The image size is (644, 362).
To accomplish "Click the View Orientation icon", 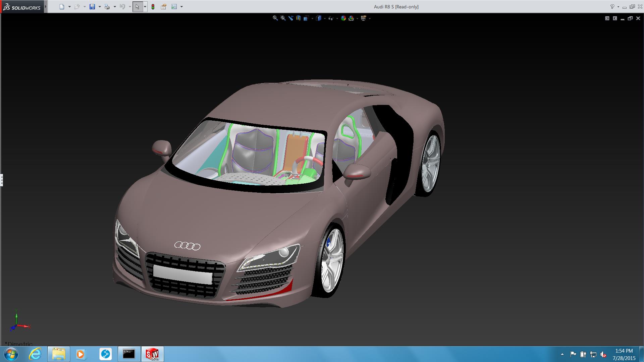I will click(x=306, y=18).
